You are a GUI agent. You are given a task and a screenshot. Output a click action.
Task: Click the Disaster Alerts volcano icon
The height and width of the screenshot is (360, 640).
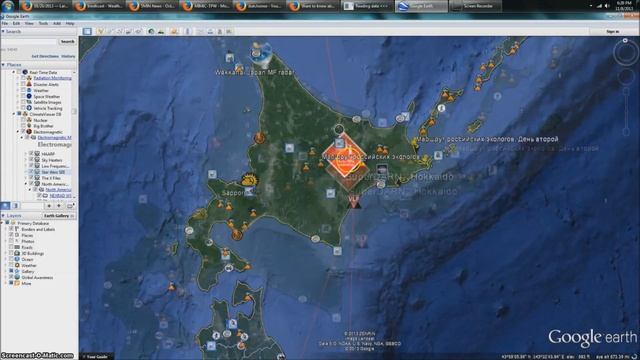tap(29, 84)
